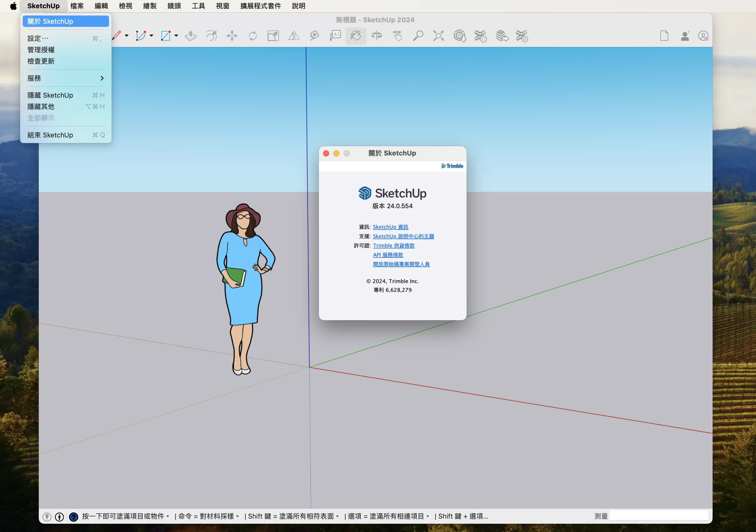Expand the 服務 submenu
756x532 pixels.
coord(66,78)
